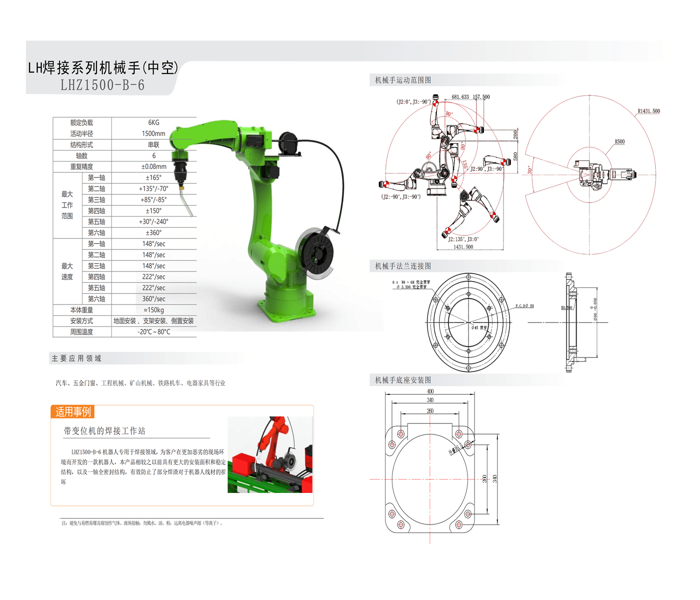Click the "最大工作范围" group label
The width and height of the screenshot is (700, 600).
pyautogui.click(x=67, y=205)
